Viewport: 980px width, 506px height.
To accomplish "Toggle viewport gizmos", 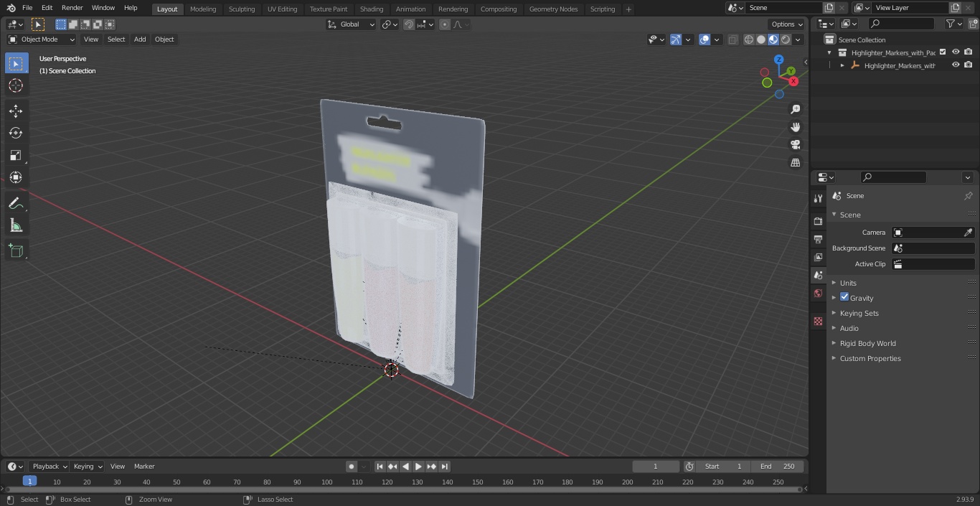I will click(x=676, y=39).
